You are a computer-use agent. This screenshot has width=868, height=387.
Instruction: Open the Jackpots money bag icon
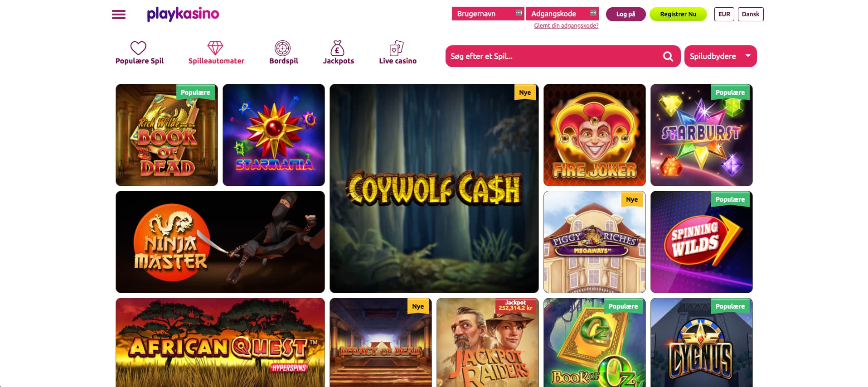(x=337, y=48)
